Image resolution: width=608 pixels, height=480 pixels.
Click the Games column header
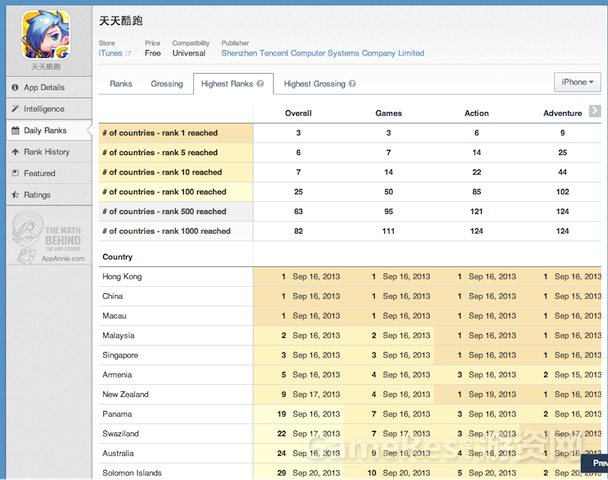(x=389, y=113)
